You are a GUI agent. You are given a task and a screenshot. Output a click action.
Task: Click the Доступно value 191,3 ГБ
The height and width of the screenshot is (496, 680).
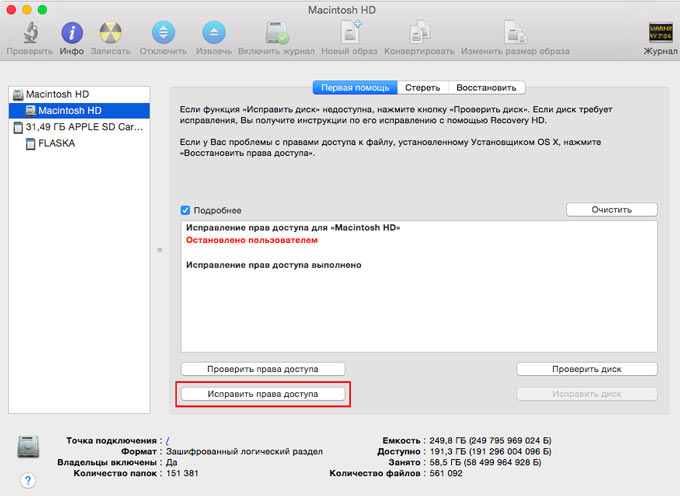coord(490,451)
